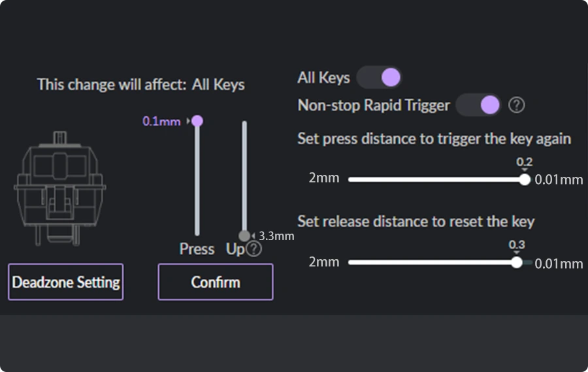This screenshot has width=588, height=372.
Task: Click the 0.01mm label of the release slider
Action: tap(559, 264)
